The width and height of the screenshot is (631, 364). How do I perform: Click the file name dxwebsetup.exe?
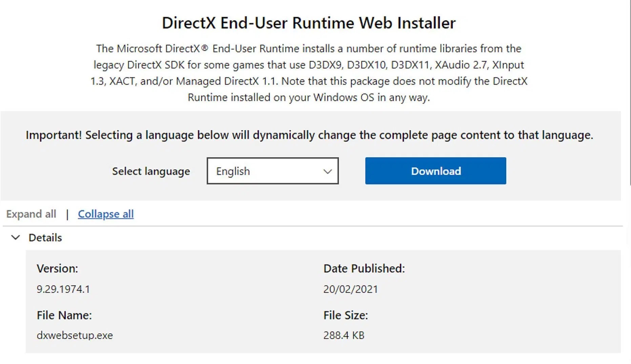coord(75,335)
